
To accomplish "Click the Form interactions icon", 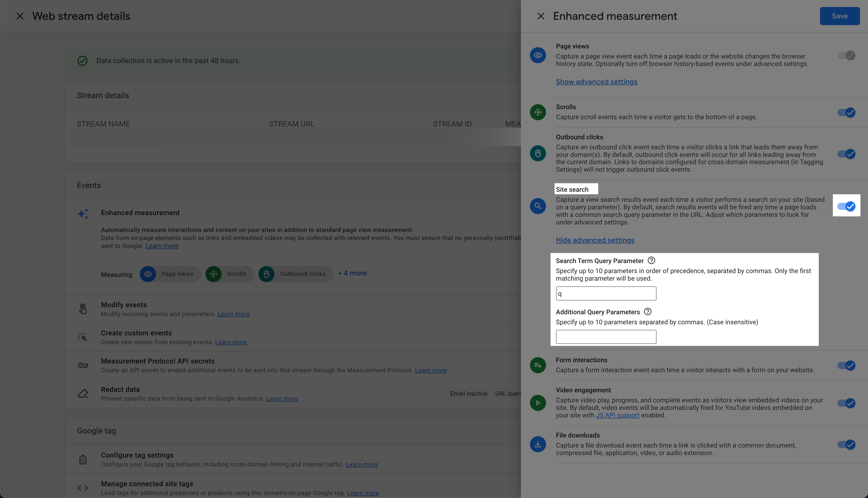I will click(538, 365).
